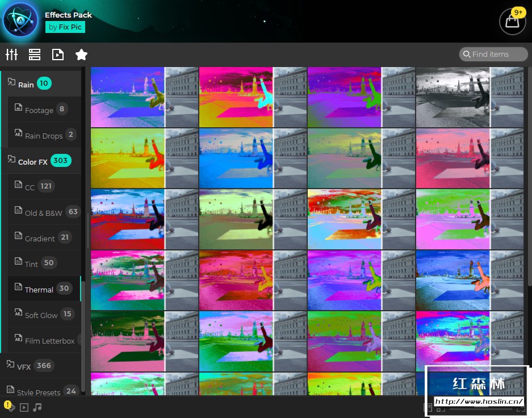Click the Effects Pack title
Viewport: 532px width, 418px height.
68,15
